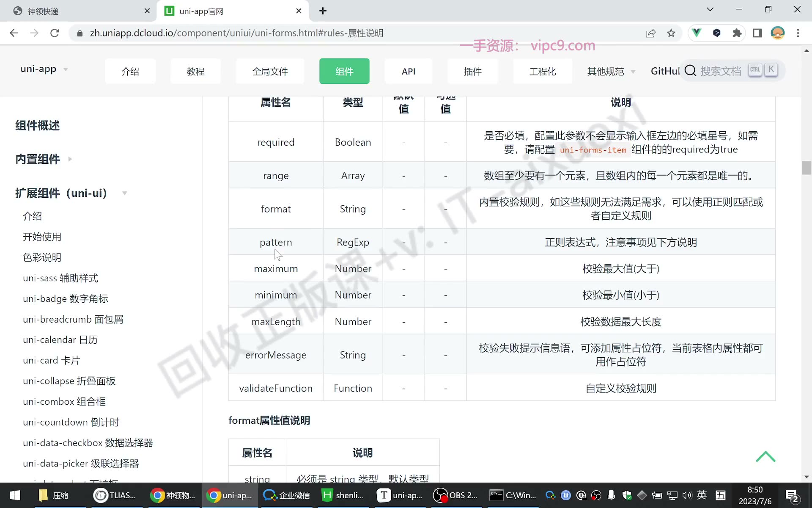Open the 教程 navigation item
This screenshot has height=508, width=812.
[195, 71]
